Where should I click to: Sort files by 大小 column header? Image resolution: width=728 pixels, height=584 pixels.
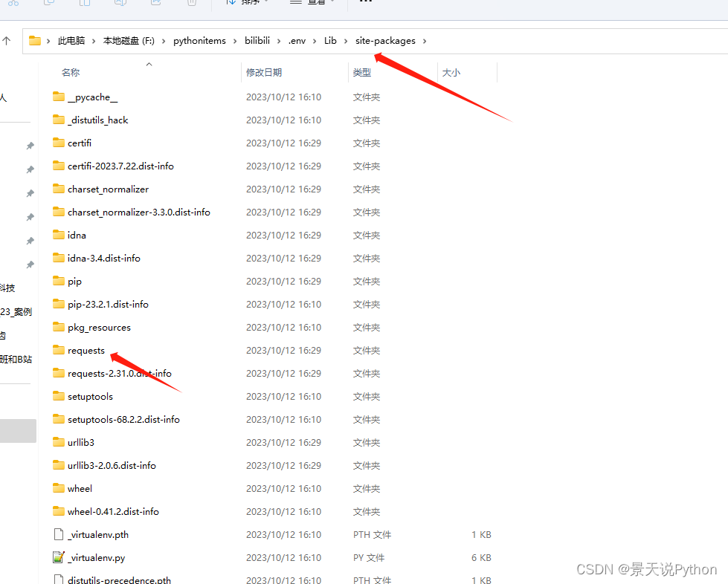(451, 73)
